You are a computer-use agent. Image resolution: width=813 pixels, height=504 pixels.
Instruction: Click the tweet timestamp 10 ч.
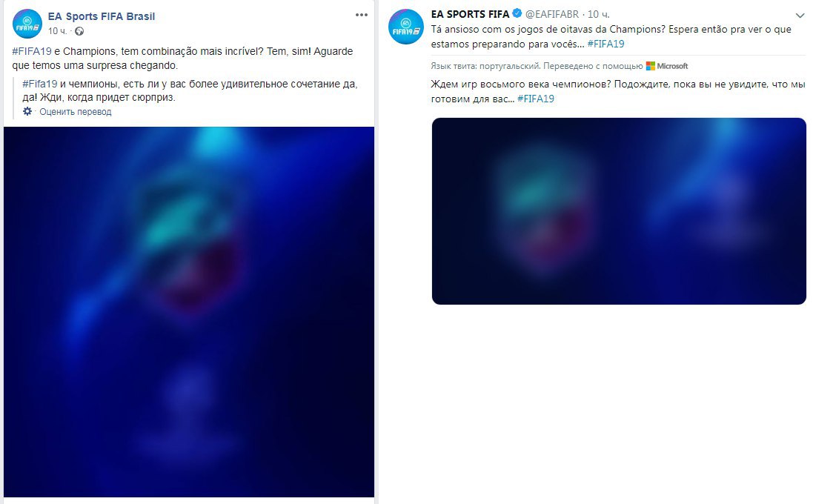tap(598, 14)
